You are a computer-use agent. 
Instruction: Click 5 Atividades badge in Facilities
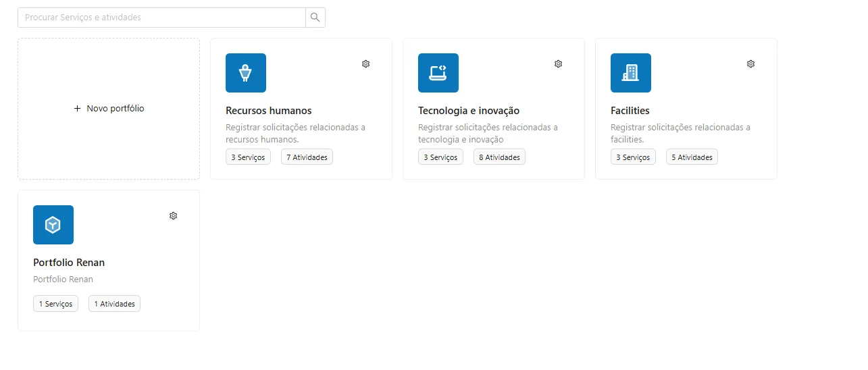(692, 157)
